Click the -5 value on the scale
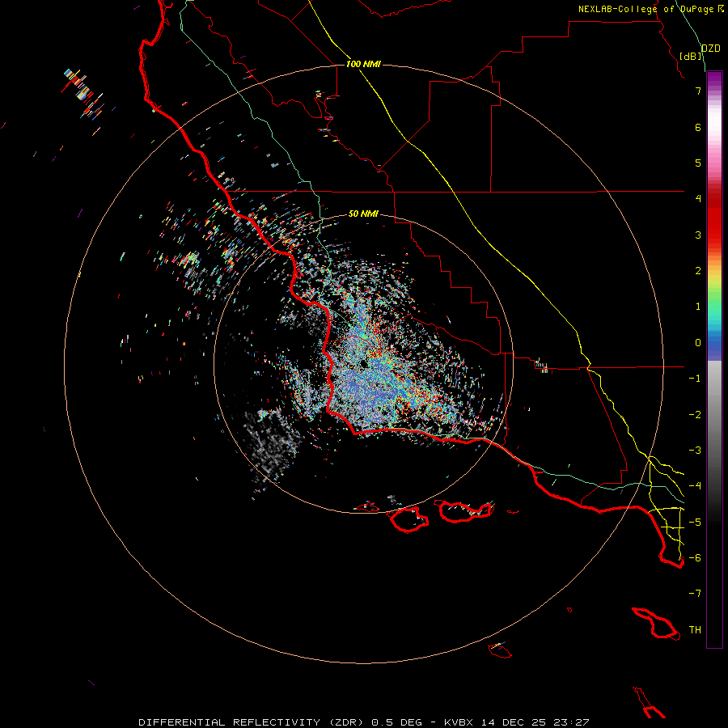This screenshot has width=728, height=728. coord(695,523)
